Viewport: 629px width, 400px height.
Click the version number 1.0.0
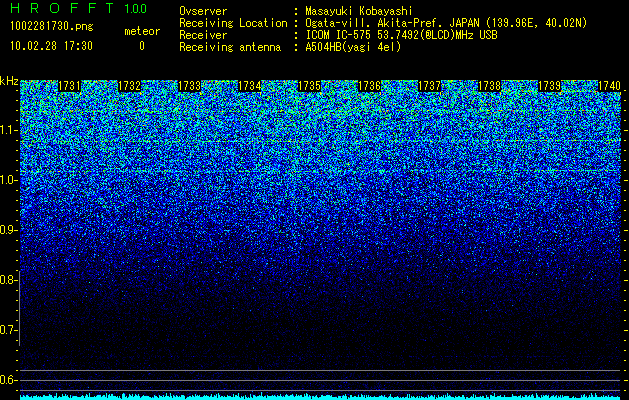[x=135, y=9]
